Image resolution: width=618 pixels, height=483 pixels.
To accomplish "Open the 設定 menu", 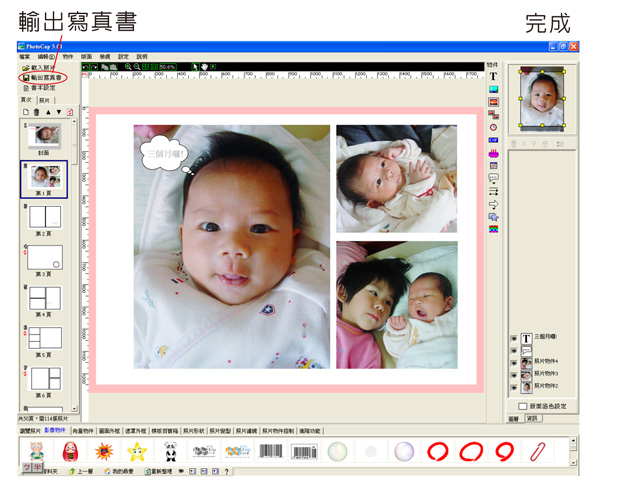I will click(x=123, y=57).
